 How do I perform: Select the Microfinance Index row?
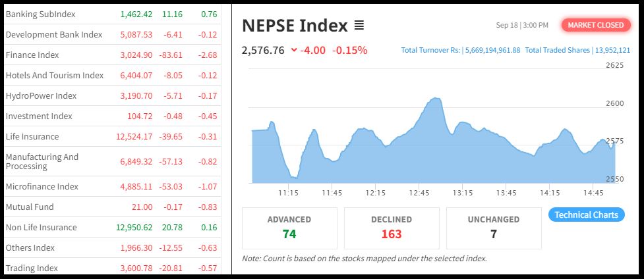coord(42,186)
